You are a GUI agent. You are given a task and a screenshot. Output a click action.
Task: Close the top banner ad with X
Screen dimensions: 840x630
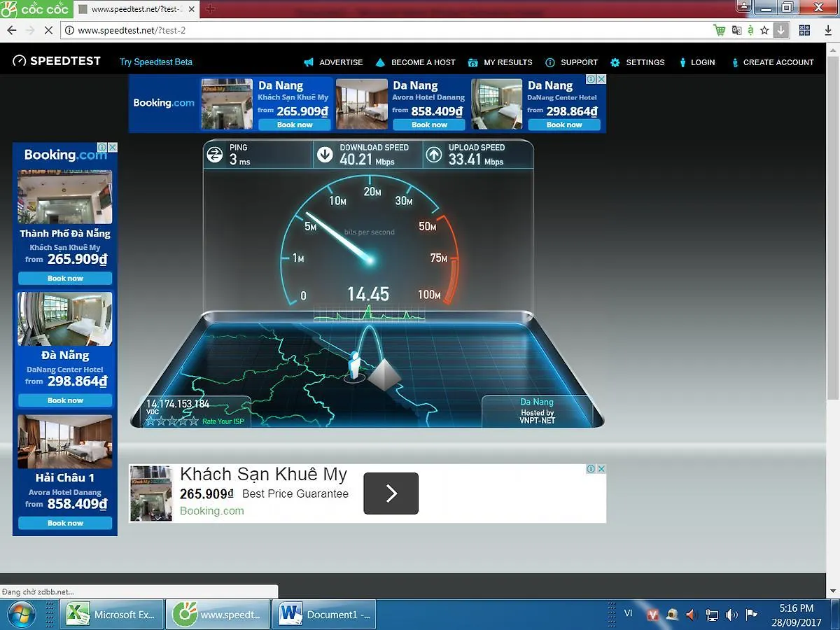(601, 79)
